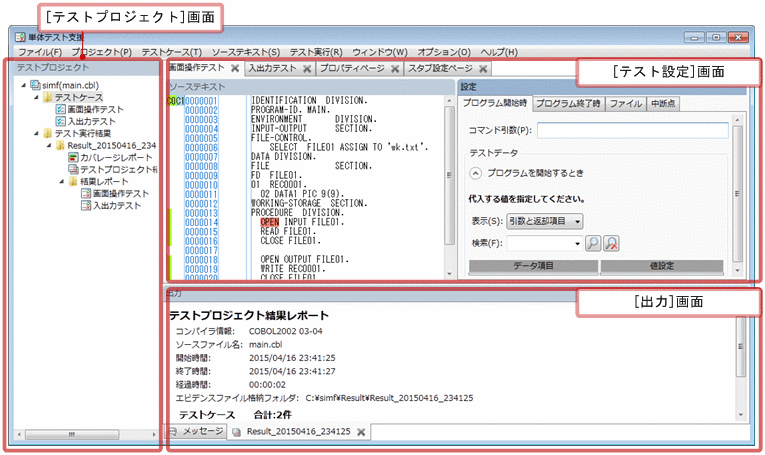Click the テストケース folder icon
The image size is (765, 455).
48,98
